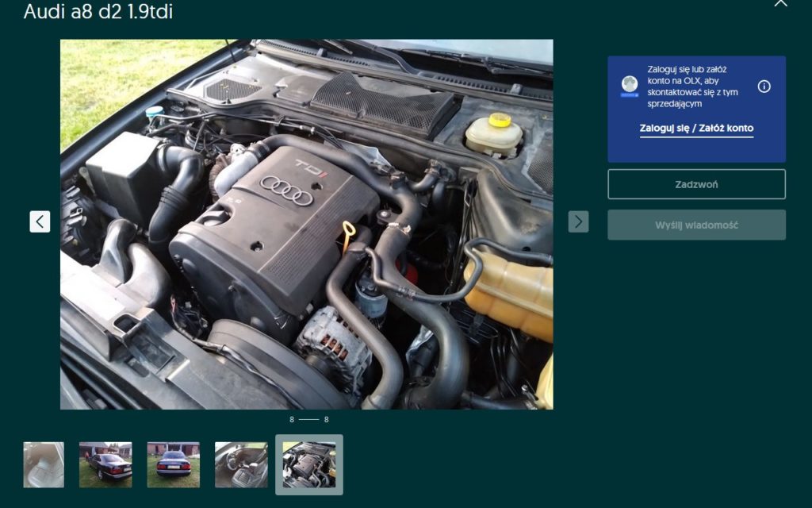Go to the previous gallery photo
Viewport: 812px width, 508px height.
coord(40,222)
